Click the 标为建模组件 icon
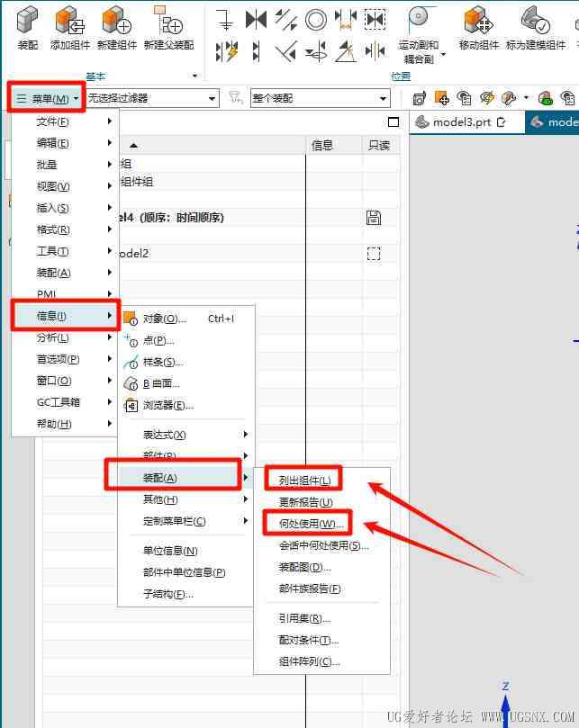 (x=535, y=21)
